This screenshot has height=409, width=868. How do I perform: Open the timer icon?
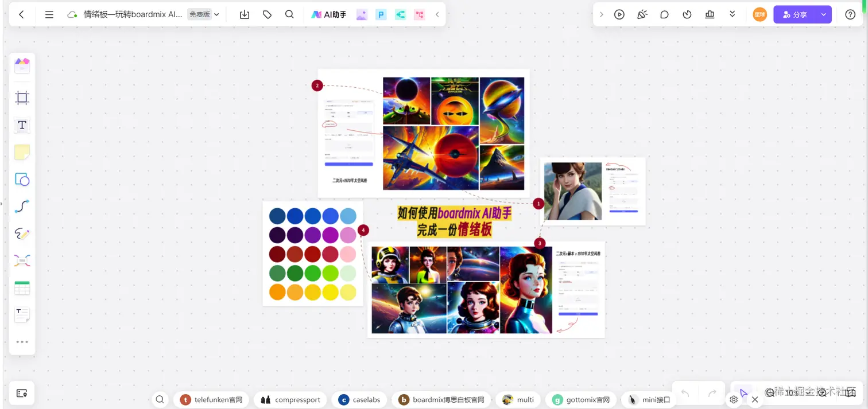(687, 15)
